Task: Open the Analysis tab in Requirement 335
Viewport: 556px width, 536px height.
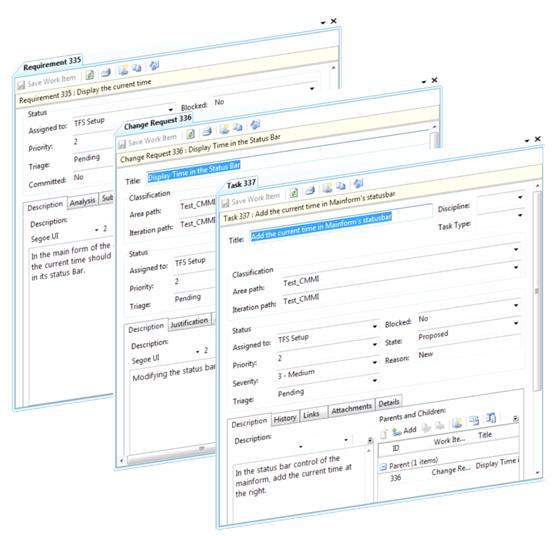Action: pos(82,202)
